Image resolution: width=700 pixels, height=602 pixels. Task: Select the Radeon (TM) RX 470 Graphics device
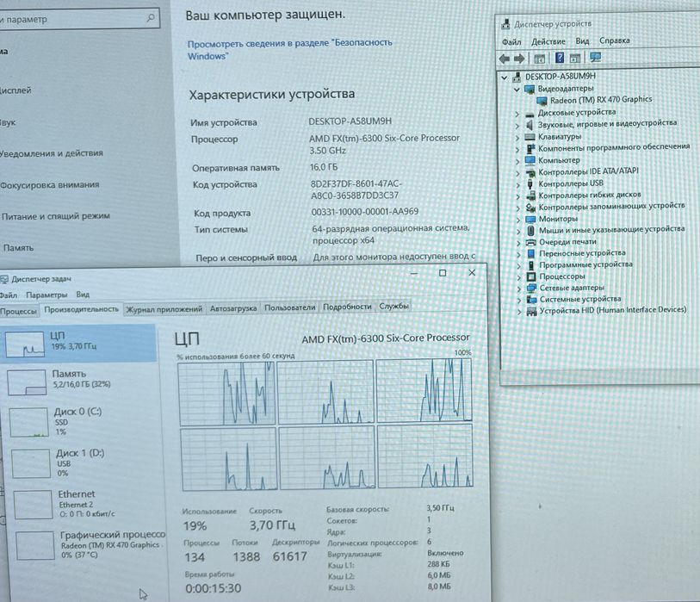point(601,100)
